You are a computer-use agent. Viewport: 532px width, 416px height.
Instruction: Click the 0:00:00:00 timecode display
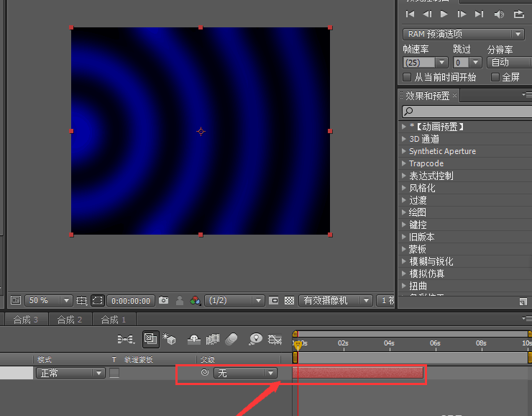pyautogui.click(x=131, y=301)
